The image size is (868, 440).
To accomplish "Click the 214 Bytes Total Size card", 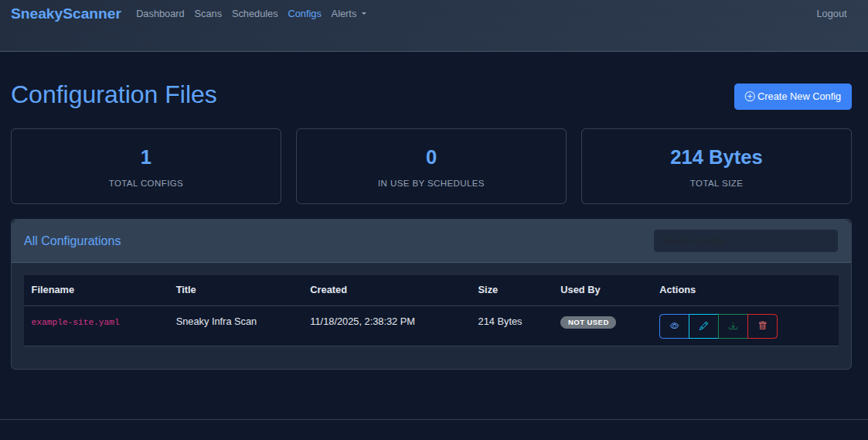I will 716,166.
